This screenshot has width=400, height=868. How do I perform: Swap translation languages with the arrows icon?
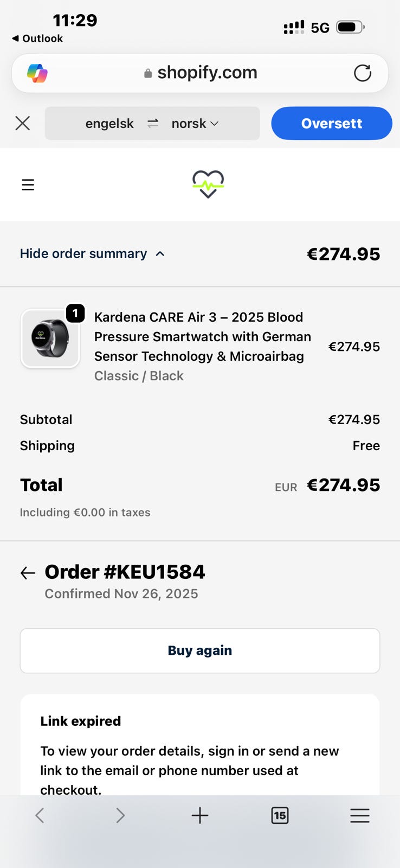coord(153,124)
